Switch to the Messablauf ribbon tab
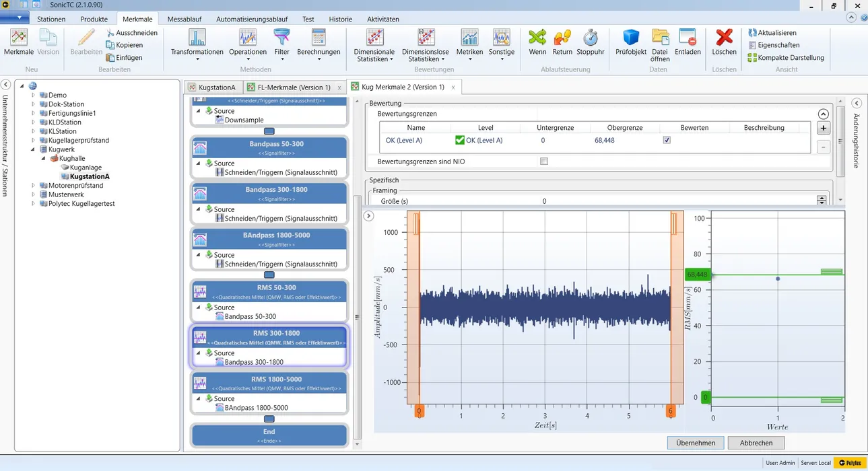Image resolution: width=868 pixels, height=471 pixels. [x=185, y=19]
